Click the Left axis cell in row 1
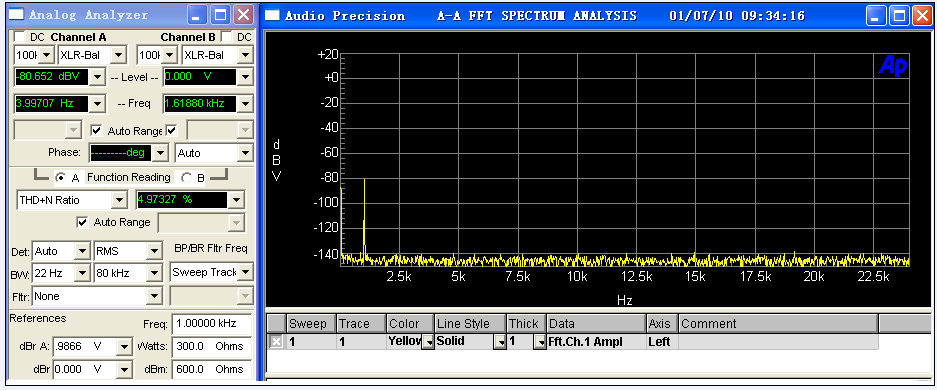Viewport: 937px width, 390px height. coord(663,342)
